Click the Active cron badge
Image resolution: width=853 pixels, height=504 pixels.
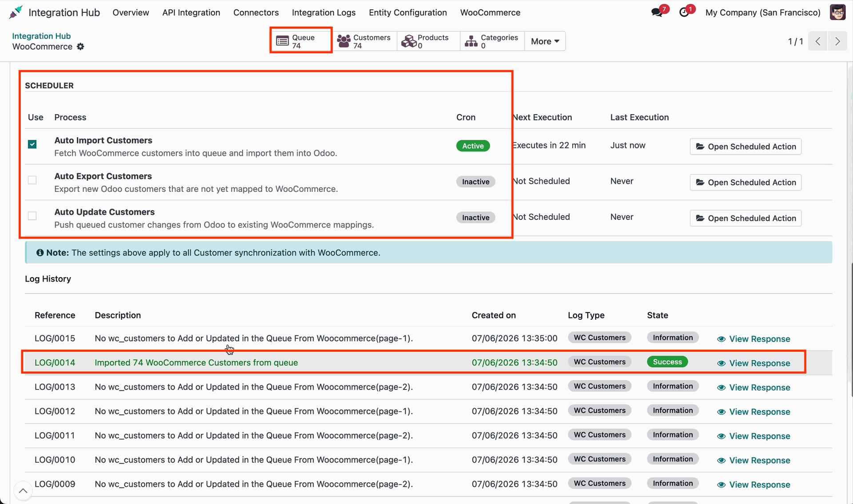point(473,146)
